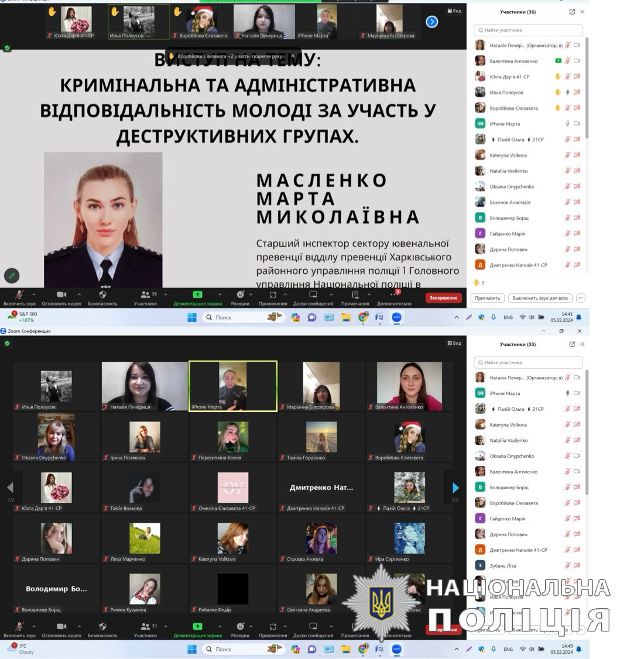Pop out the Участники (33) panel
Viewport: 644px width, 659px height.
point(572,344)
